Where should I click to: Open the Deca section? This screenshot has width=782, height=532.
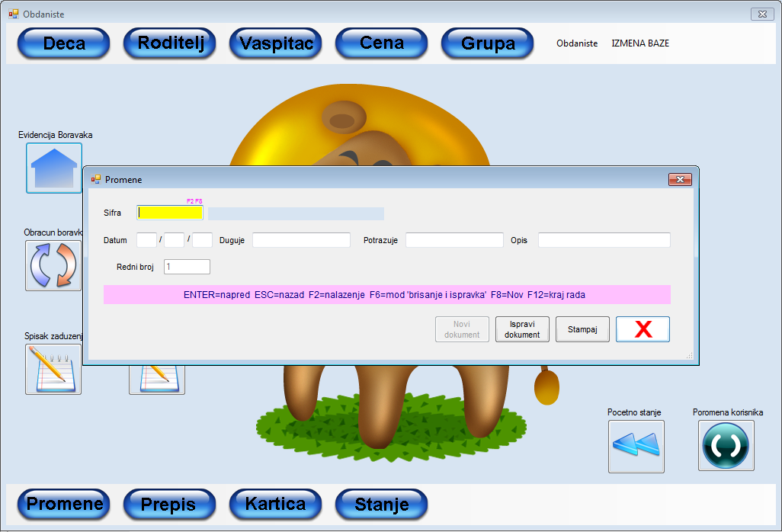64,43
